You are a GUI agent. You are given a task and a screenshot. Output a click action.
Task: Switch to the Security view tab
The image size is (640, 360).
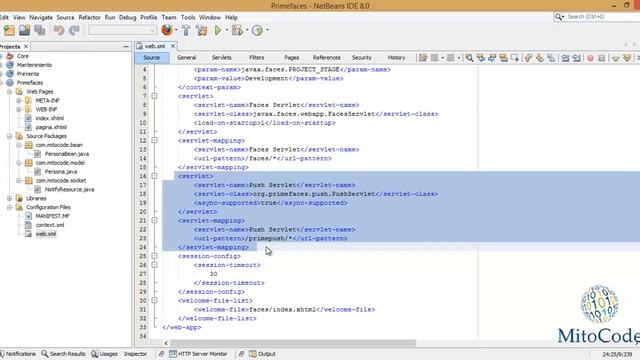(x=362, y=58)
